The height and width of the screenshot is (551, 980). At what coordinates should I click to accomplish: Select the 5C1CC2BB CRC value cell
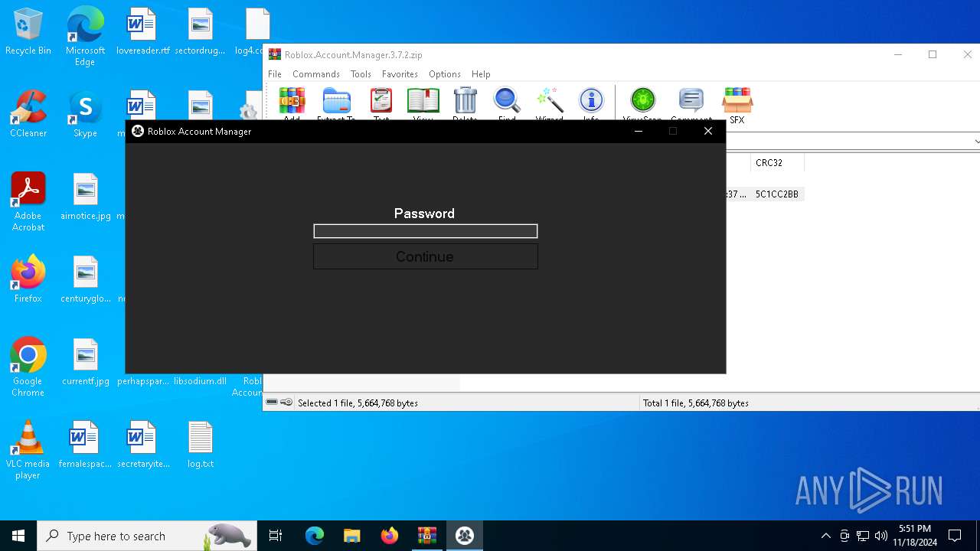coord(777,194)
